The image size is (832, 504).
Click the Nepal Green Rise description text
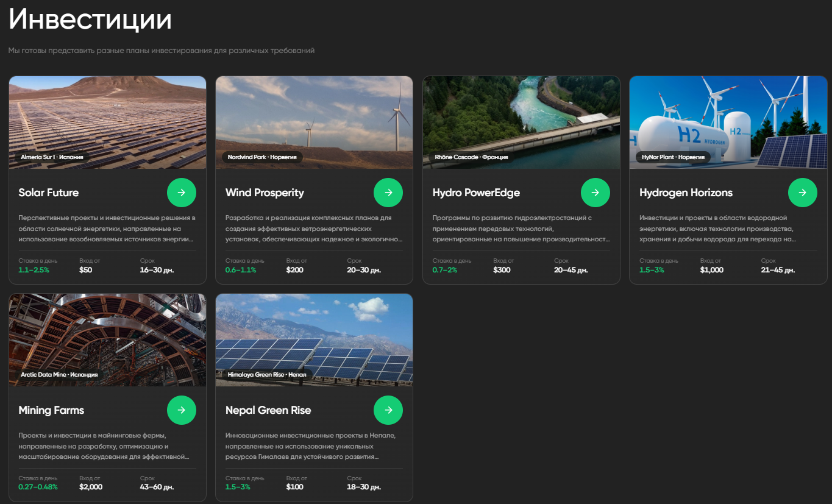311,446
